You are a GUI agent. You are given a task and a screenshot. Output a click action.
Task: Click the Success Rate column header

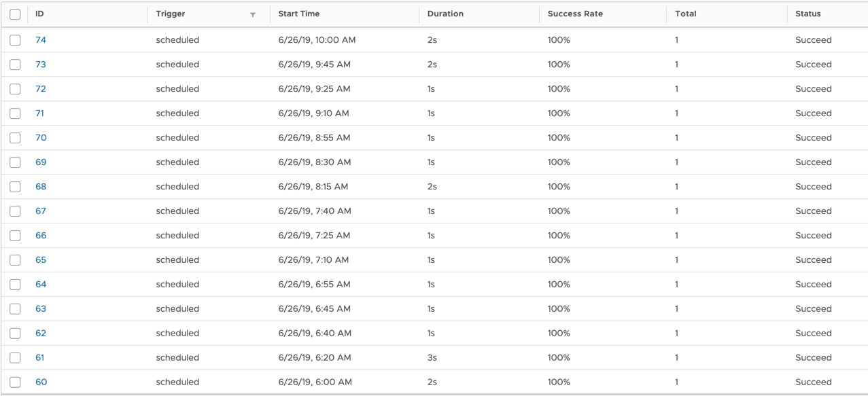(x=575, y=14)
